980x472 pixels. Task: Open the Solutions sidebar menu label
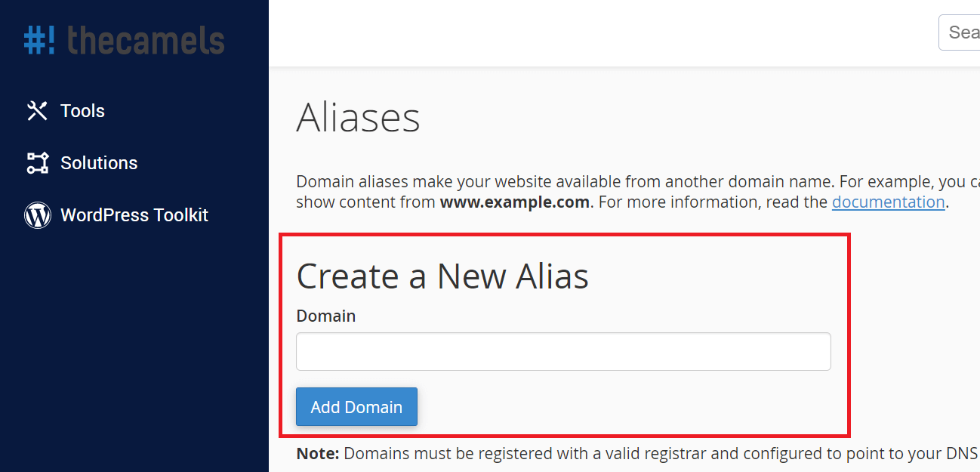[x=99, y=163]
